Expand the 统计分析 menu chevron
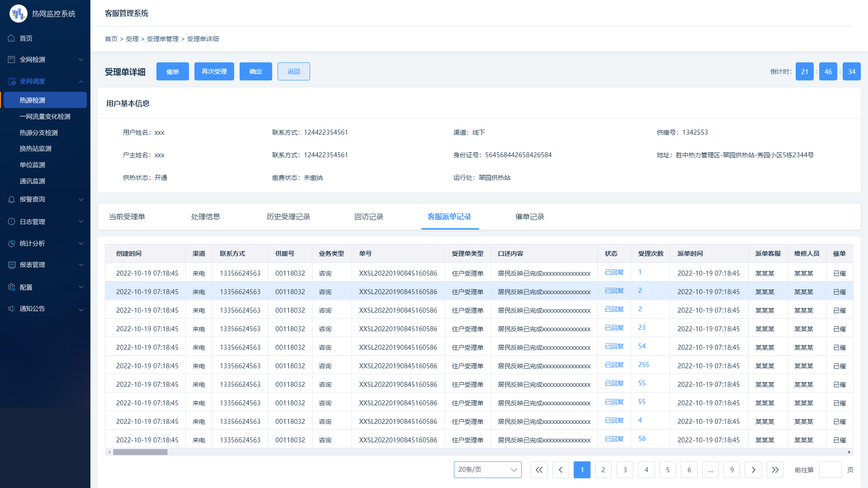 point(81,244)
